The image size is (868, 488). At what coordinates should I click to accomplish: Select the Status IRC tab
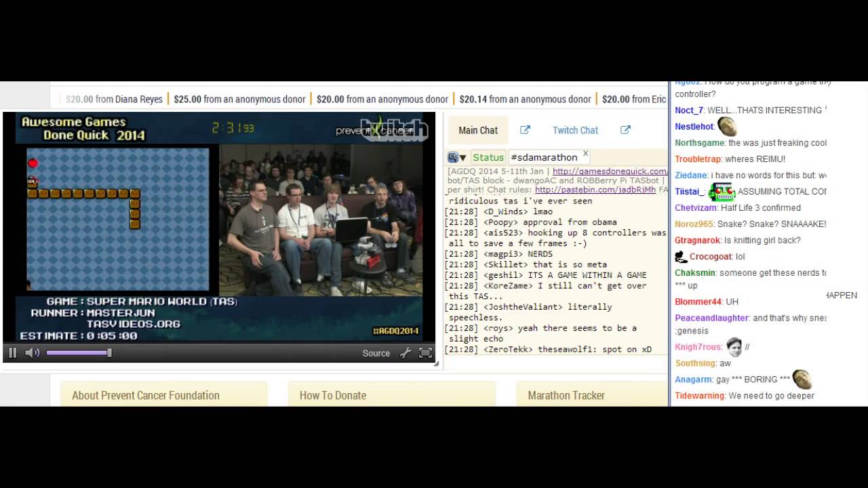[x=488, y=157]
